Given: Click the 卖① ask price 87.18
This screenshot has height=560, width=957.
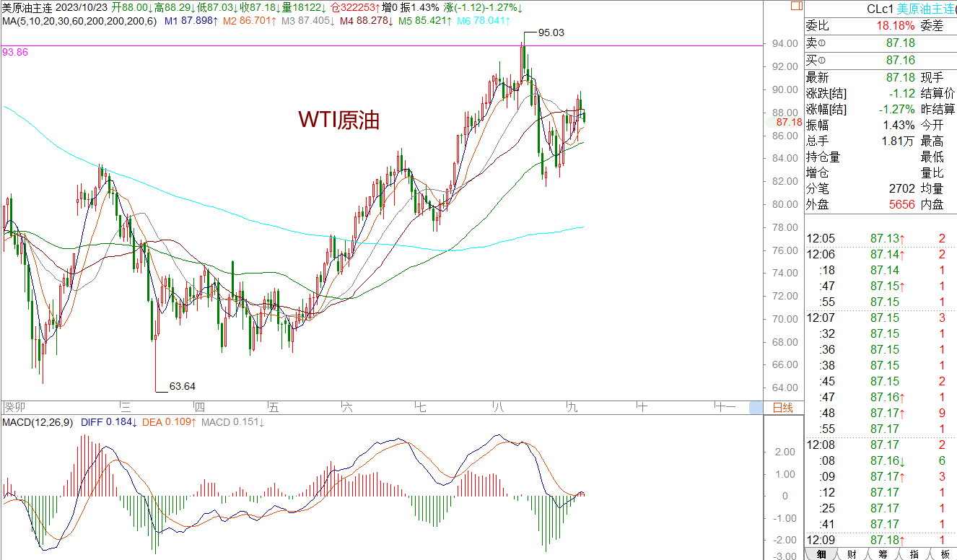Looking at the screenshot, I should point(900,43).
